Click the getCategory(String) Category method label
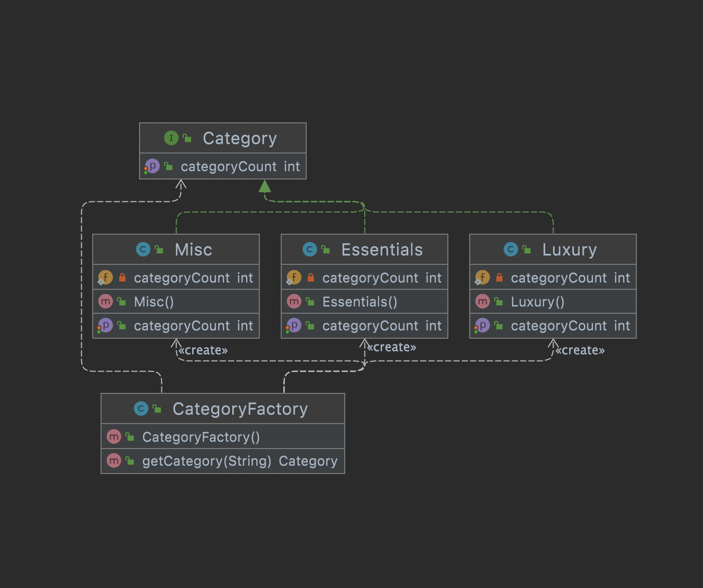The image size is (703, 588). pyautogui.click(x=240, y=461)
